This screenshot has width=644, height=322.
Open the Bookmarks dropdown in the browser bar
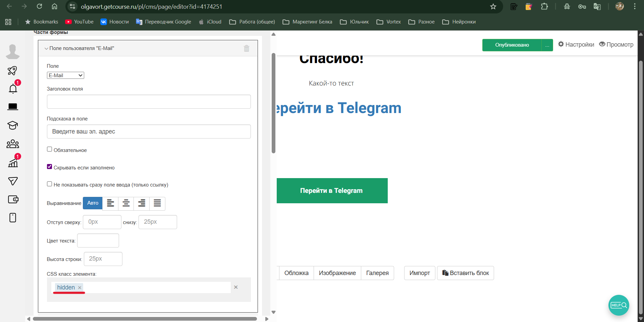tap(41, 21)
